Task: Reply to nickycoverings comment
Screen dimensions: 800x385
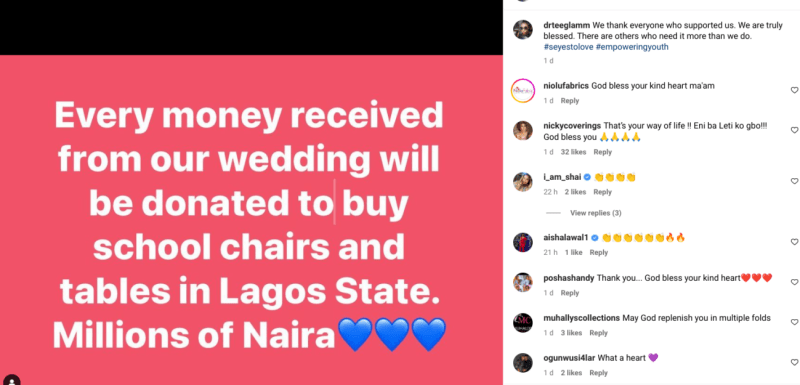Action: pyautogui.click(x=603, y=152)
